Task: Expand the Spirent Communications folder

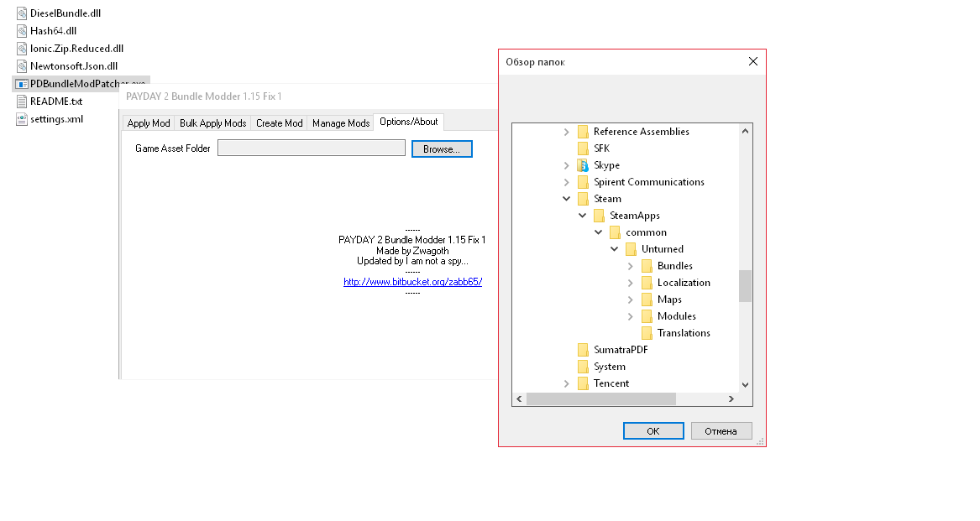Action: tap(566, 182)
